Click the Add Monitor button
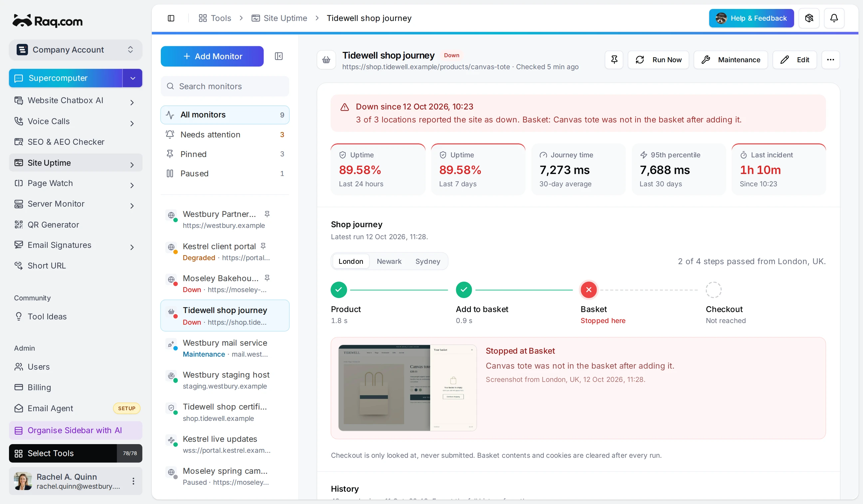863x504 pixels. click(212, 56)
